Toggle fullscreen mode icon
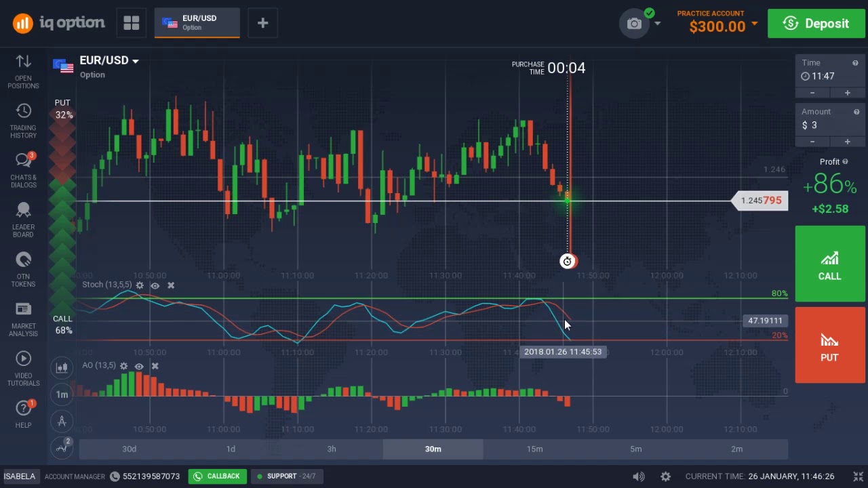Image resolution: width=868 pixels, height=488 pixels. (x=857, y=476)
